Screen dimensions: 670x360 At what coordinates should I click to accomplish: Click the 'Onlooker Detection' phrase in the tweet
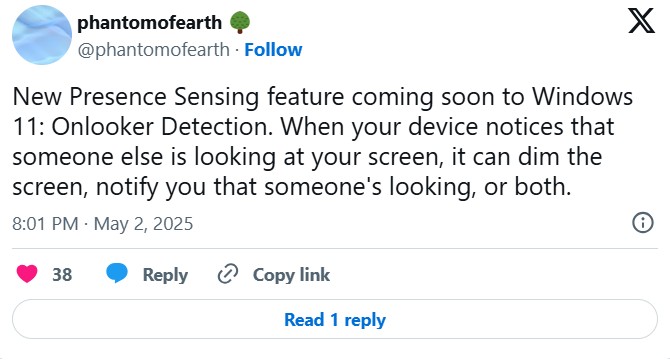coord(162,127)
